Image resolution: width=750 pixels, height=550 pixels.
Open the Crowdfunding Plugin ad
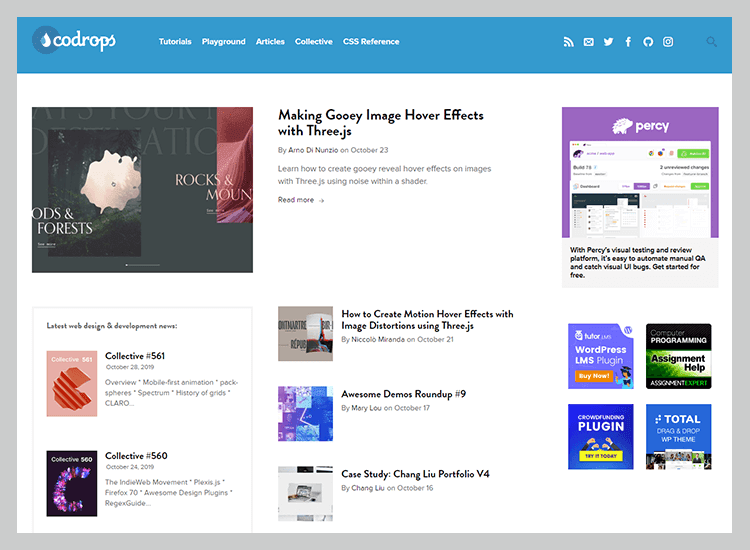click(601, 437)
